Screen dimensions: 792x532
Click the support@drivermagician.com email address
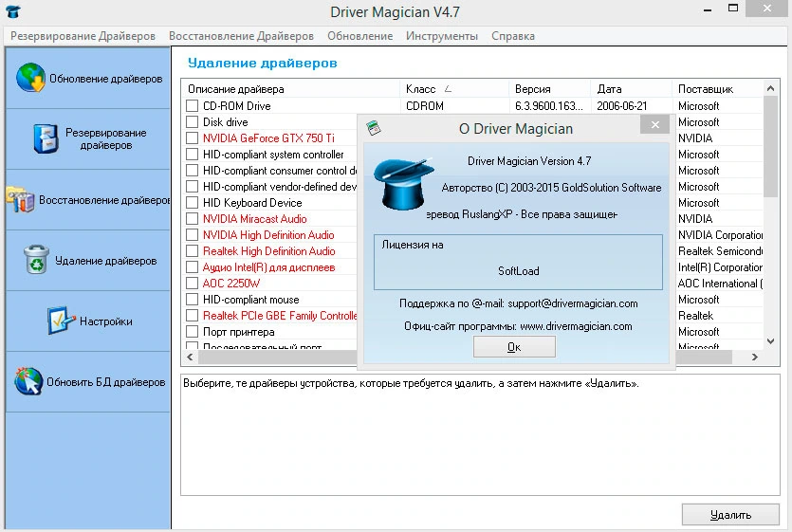(x=573, y=303)
